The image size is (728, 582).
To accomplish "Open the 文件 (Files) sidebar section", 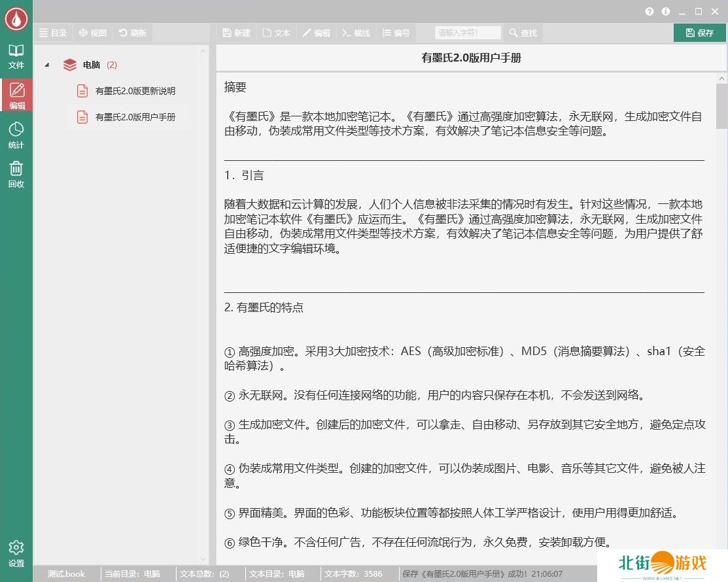I will (16, 56).
